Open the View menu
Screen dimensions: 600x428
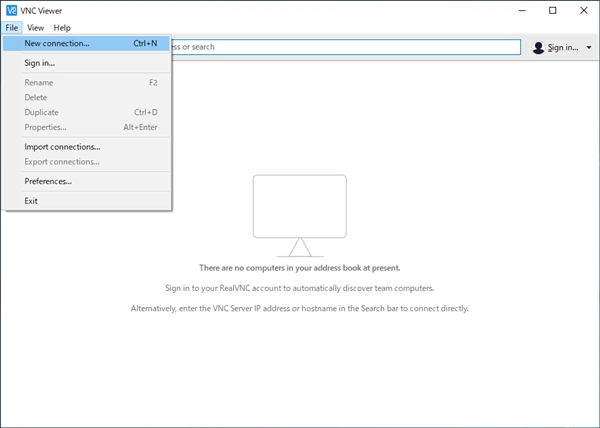pyautogui.click(x=35, y=28)
